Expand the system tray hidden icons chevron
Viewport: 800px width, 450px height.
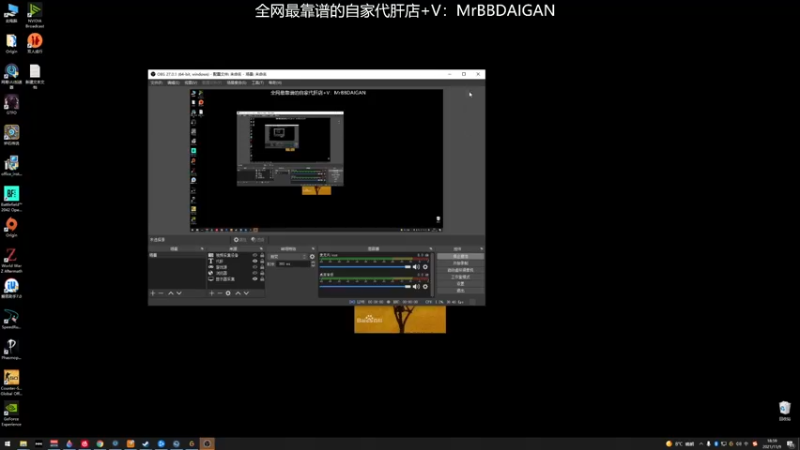click(x=701, y=444)
